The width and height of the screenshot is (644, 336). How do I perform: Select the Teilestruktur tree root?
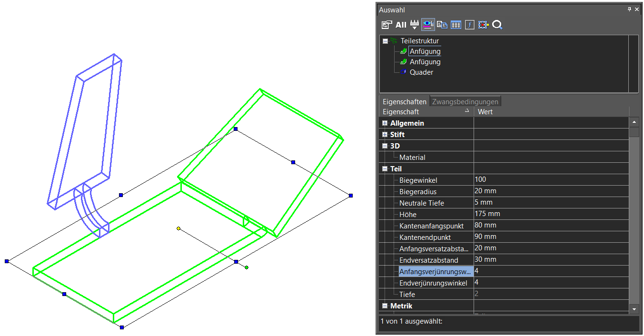pos(419,41)
